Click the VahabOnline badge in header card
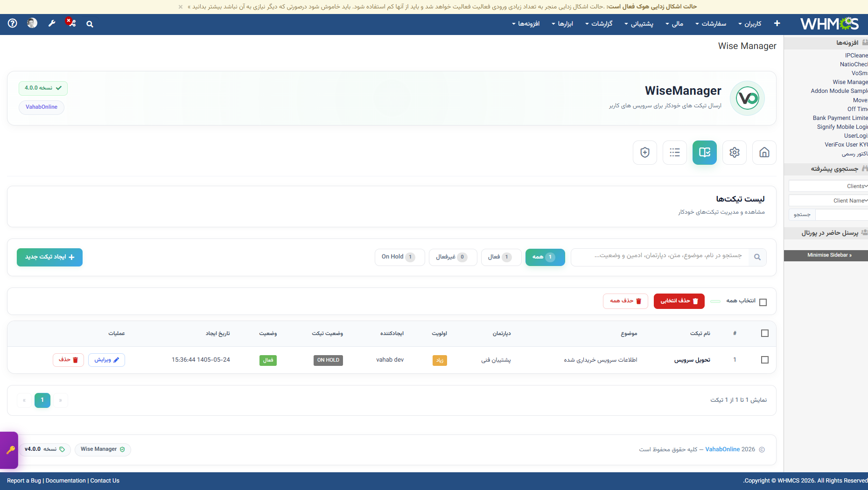Image resolution: width=868 pixels, height=490 pixels. [x=42, y=107]
